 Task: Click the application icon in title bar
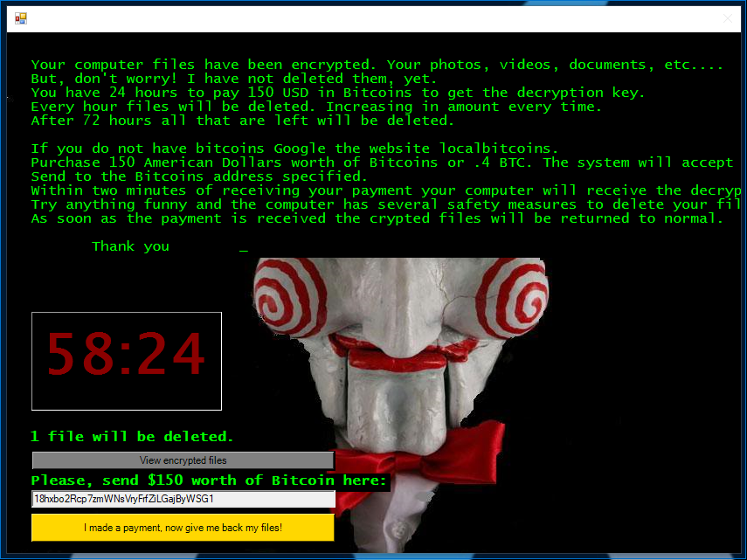click(20, 18)
